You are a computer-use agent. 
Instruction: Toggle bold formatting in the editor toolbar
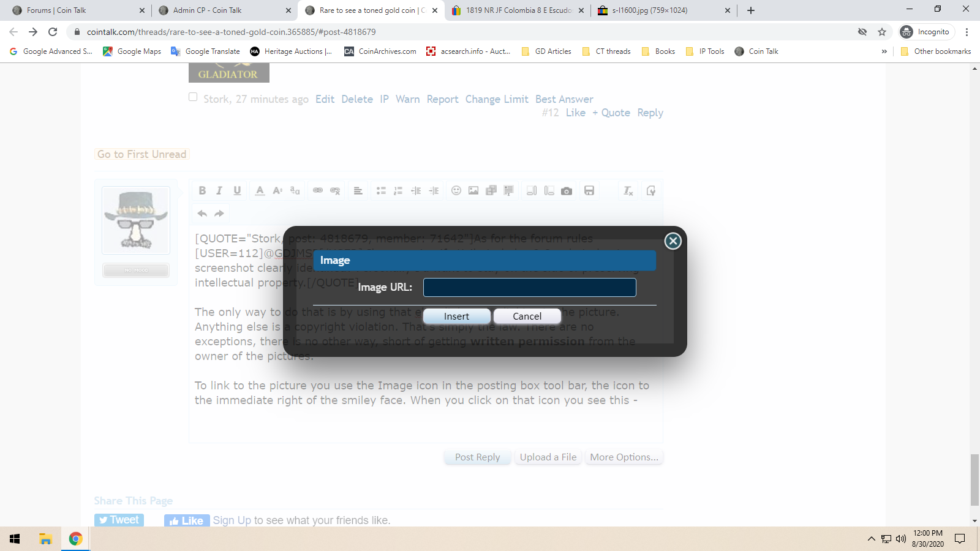tap(202, 190)
